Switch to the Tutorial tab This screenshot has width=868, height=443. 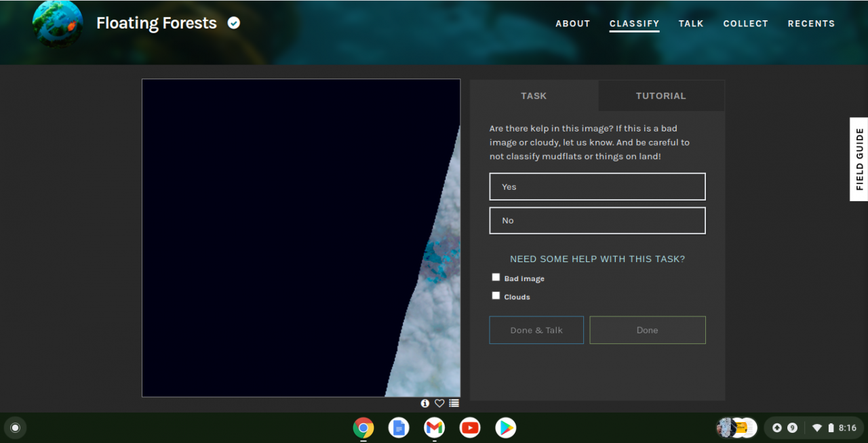point(661,96)
